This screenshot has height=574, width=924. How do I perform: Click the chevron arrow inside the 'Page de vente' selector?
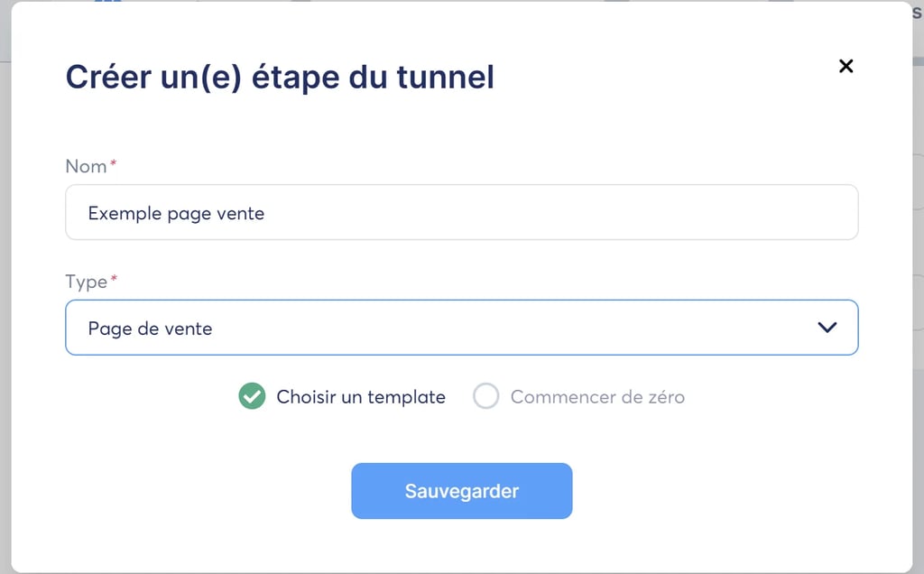tap(827, 328)
